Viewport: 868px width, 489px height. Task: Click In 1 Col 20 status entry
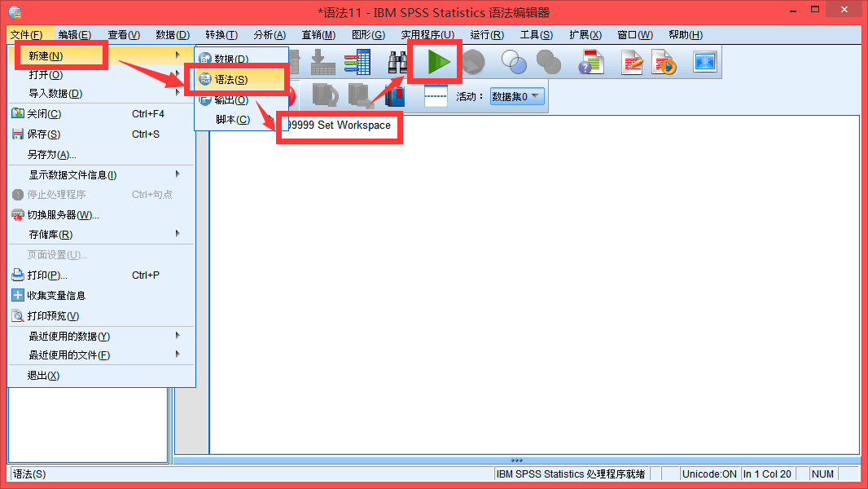tap(767, 474)
